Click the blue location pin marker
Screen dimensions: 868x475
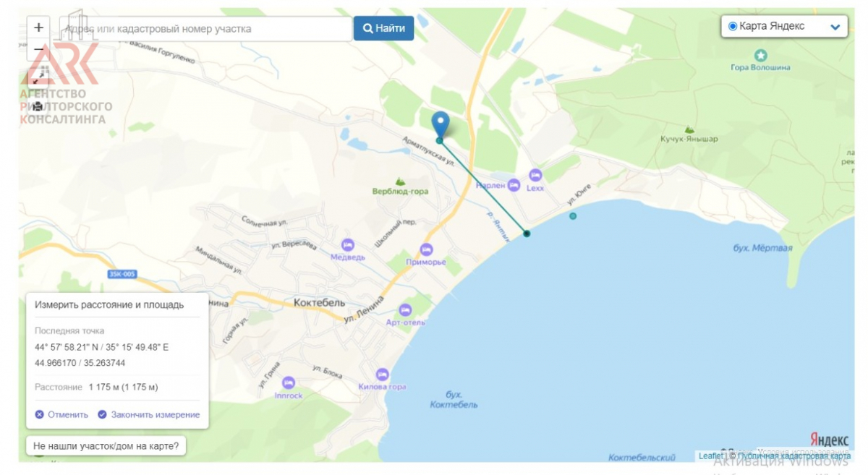[440, 125]
